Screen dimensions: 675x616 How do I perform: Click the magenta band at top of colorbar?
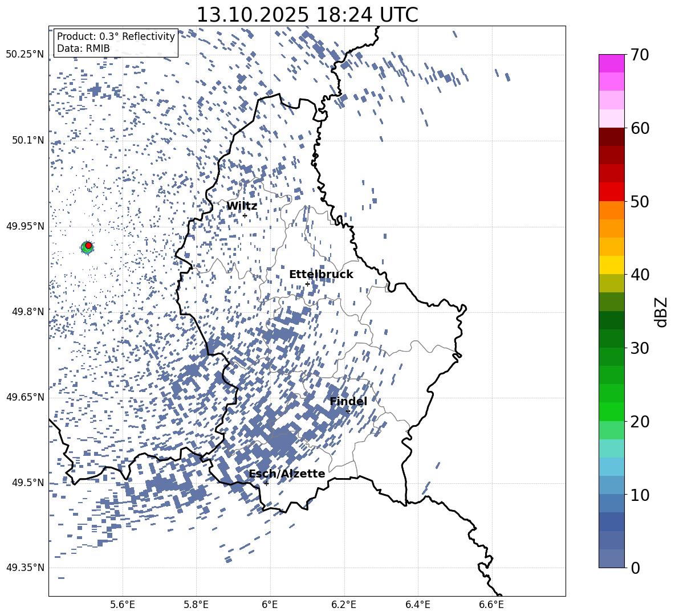tap(611, 63)
